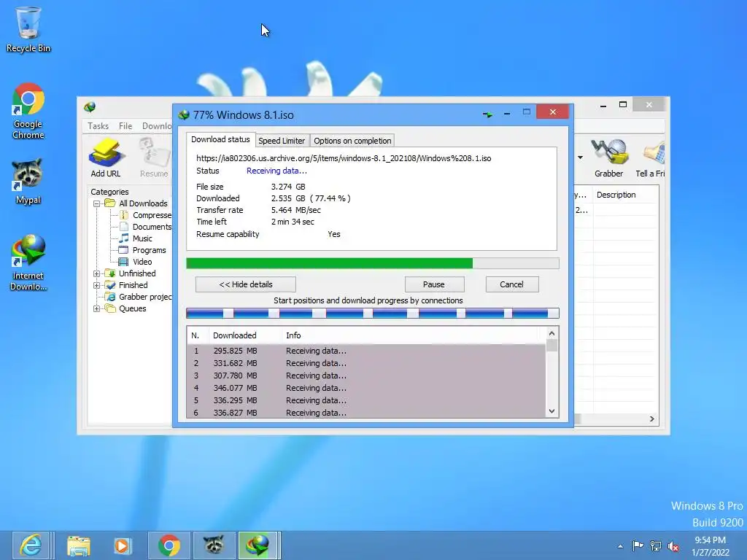
Task: Select connection row 1 with 295.825 MB
Action: 366,351
